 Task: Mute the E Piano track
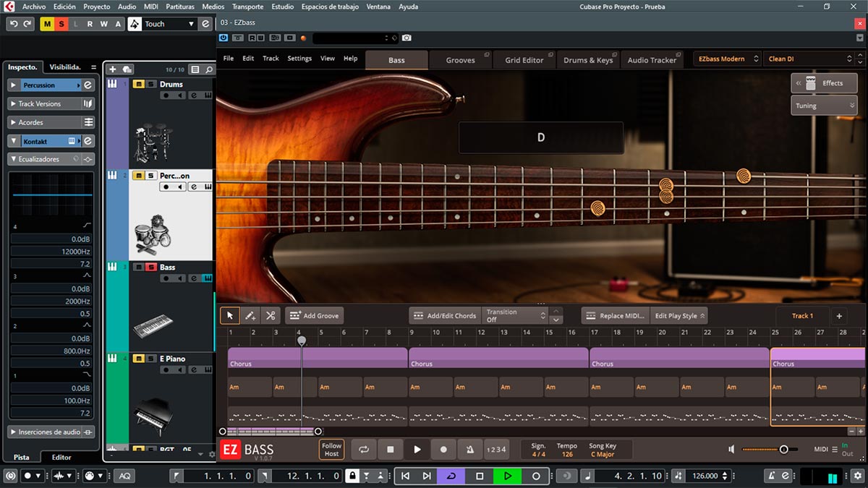(138, 359)
